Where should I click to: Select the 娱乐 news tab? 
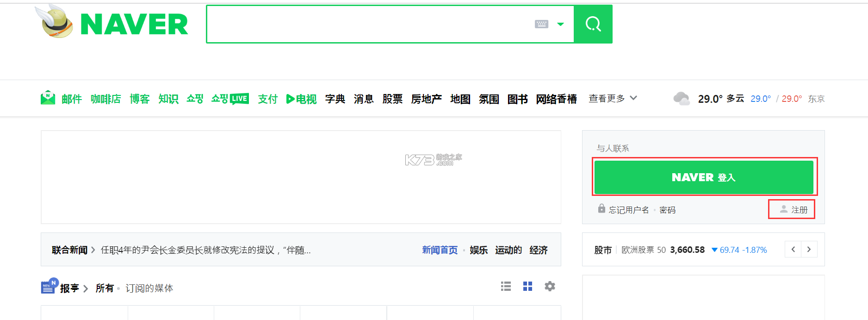[478, 250]
